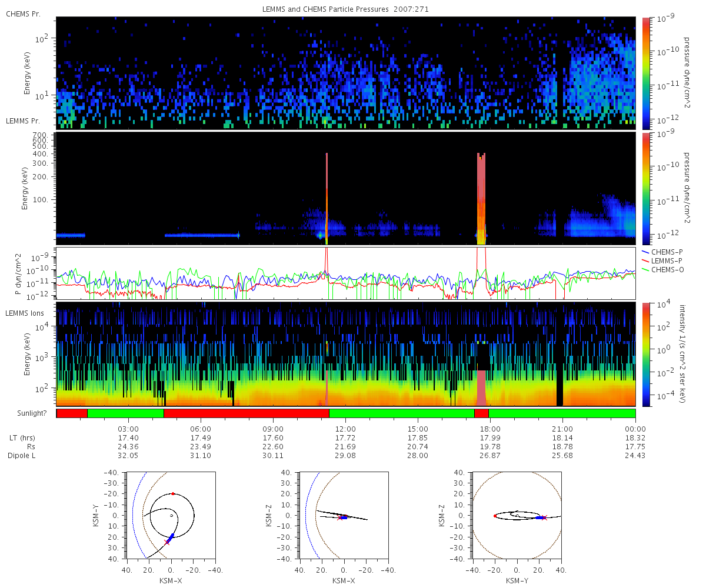Select the 'Dipole L' row header
The image size is (706, 588).
[22, 456]
